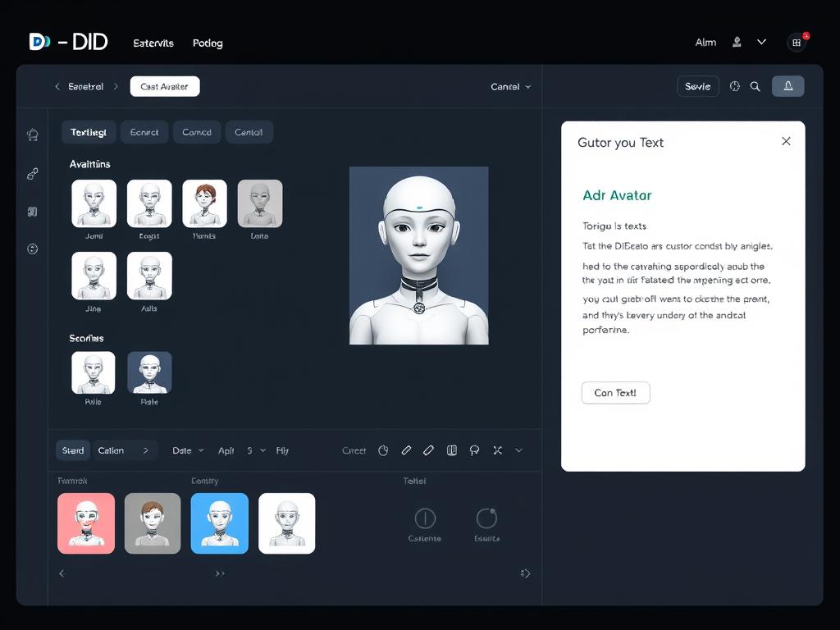Click the link icon in the left sidebar
Screen dimensions: 840x630
(x=32, y=174)
